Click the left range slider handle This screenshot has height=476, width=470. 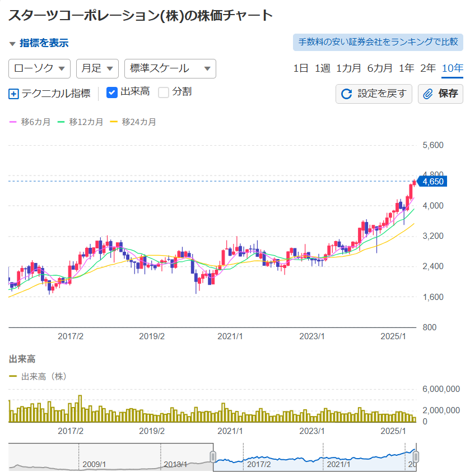click(x=213, y=456)
